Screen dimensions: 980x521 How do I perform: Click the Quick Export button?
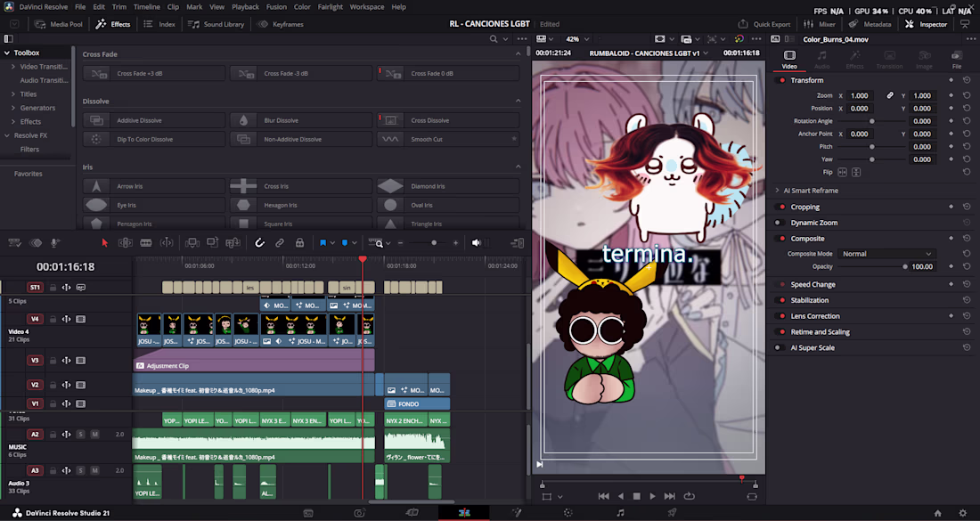764,24
